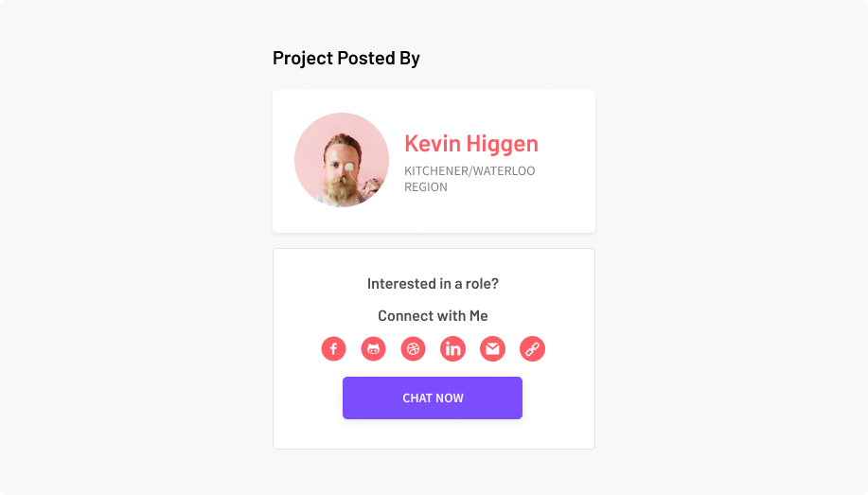Click the Project Posted By heading
Viewport: 868px width, 495px height.
coord(346,58)
